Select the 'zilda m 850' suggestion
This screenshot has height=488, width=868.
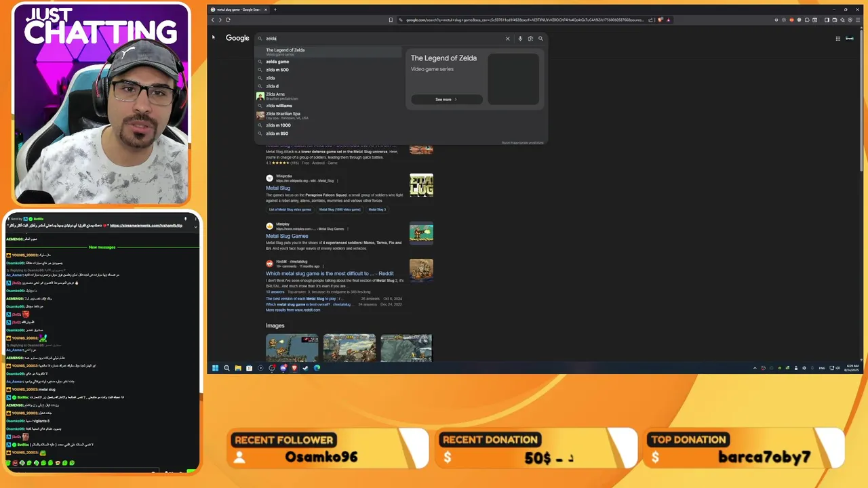click(328, 134)
